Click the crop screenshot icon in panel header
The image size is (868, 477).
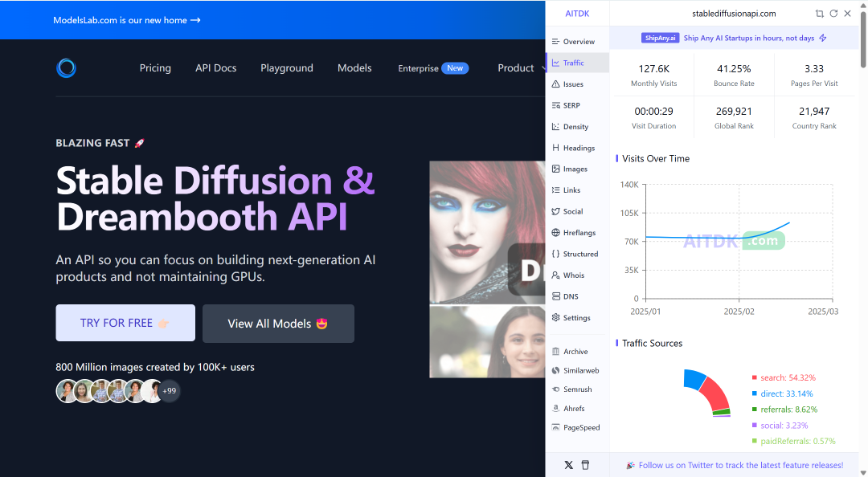(x=819, y=14)
